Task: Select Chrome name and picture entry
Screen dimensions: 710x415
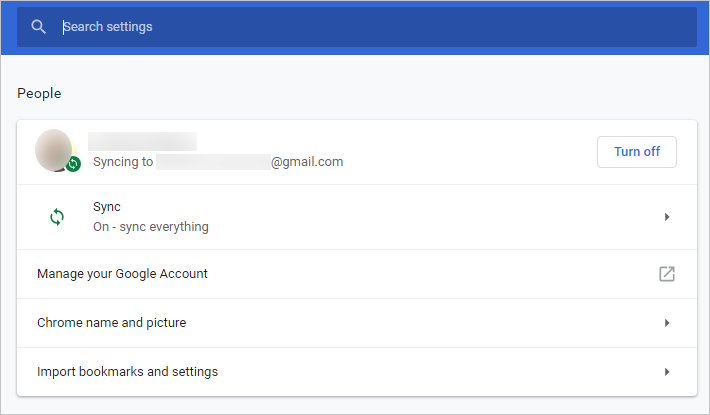Action: 111,323
